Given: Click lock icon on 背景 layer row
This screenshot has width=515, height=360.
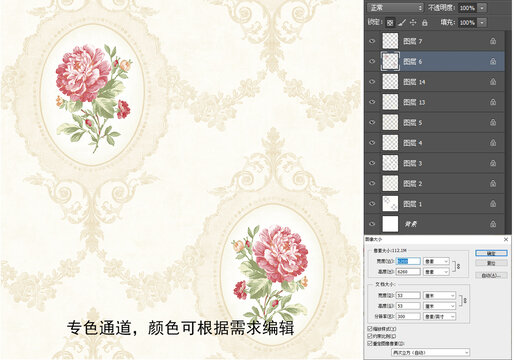Looking at the screenshot, I should (493, 224).
